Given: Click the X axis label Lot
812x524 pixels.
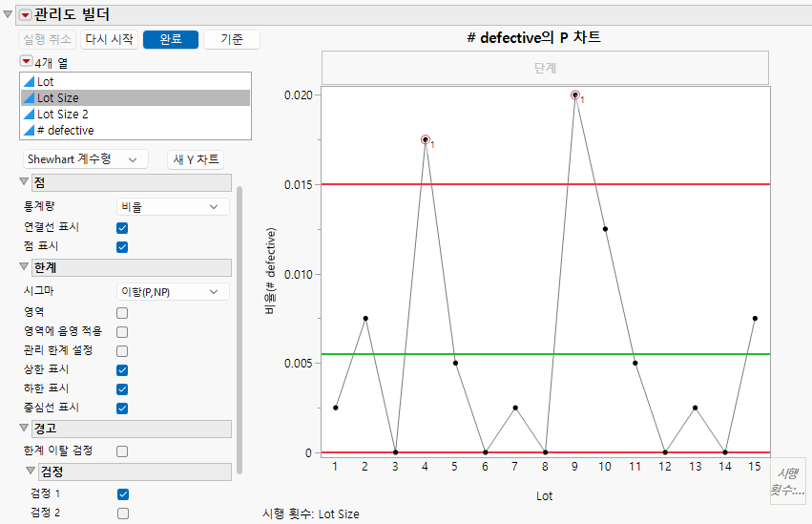Looking at the screenshot, I should coord(544,496).
